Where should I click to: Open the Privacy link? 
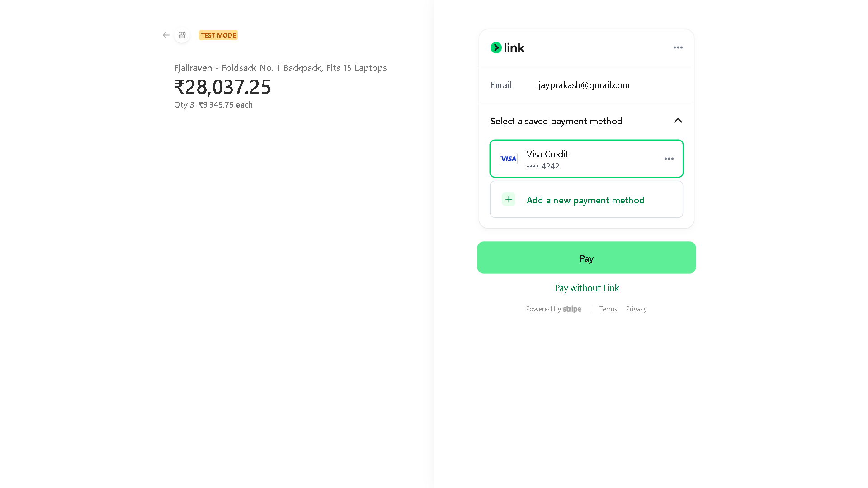coord(636,309)
